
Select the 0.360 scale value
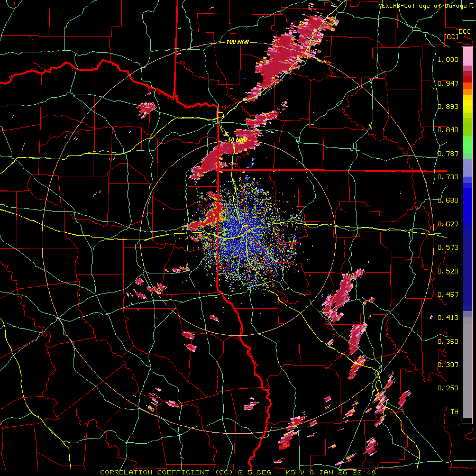pos(448,342)
